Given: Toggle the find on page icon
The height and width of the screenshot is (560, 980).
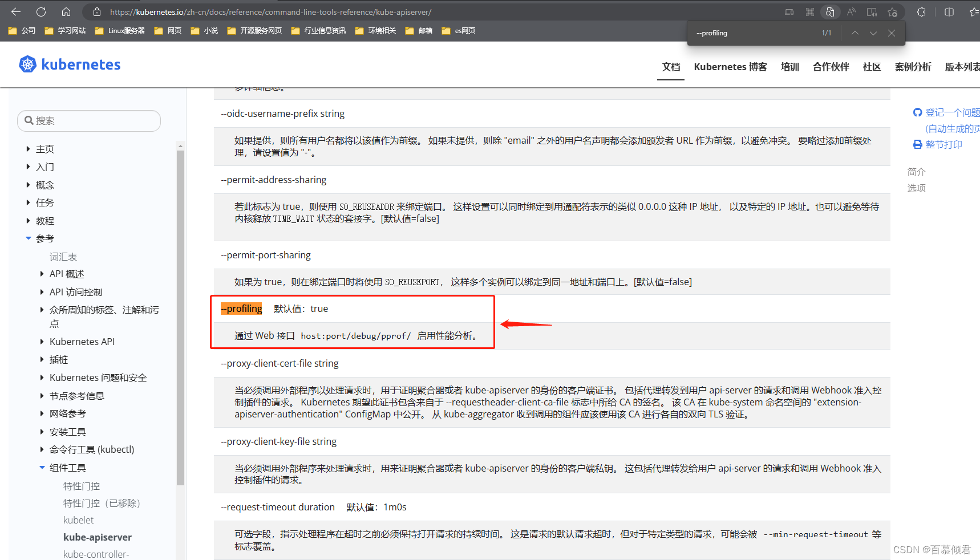Looking at the screenshot, I should click(x=830, y=12).
